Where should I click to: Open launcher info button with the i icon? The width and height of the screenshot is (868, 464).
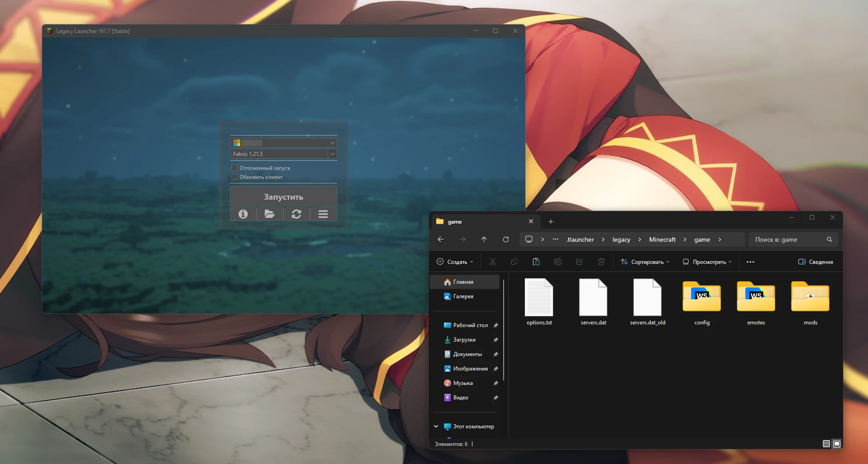(243, 214)
